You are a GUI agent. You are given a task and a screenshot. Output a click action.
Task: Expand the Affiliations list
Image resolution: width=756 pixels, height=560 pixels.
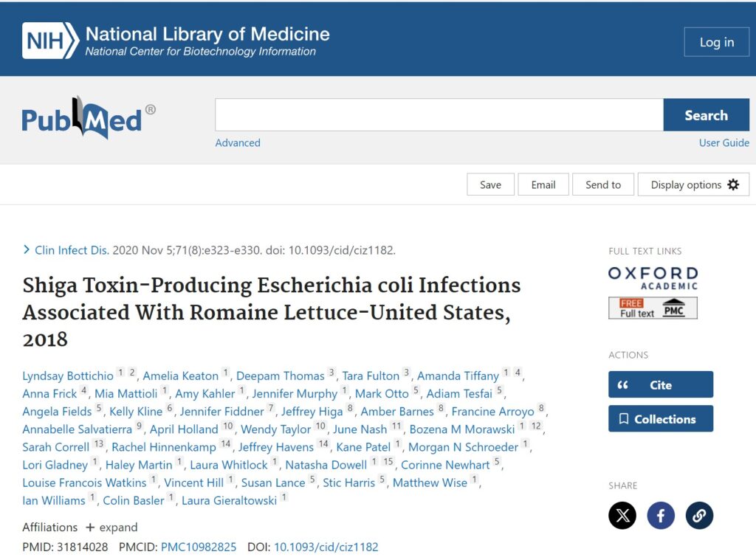[x=111, y=527]
